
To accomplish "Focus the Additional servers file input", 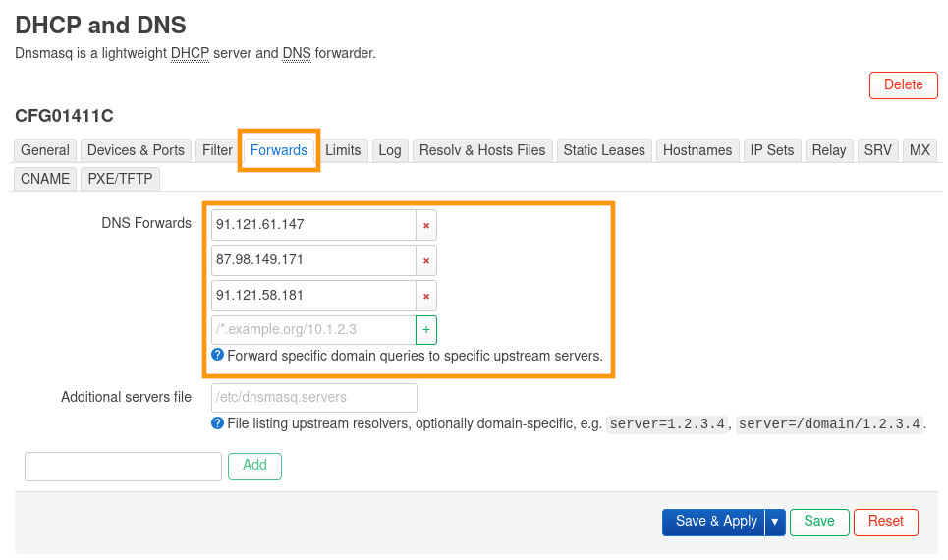I will coord(314,398).
